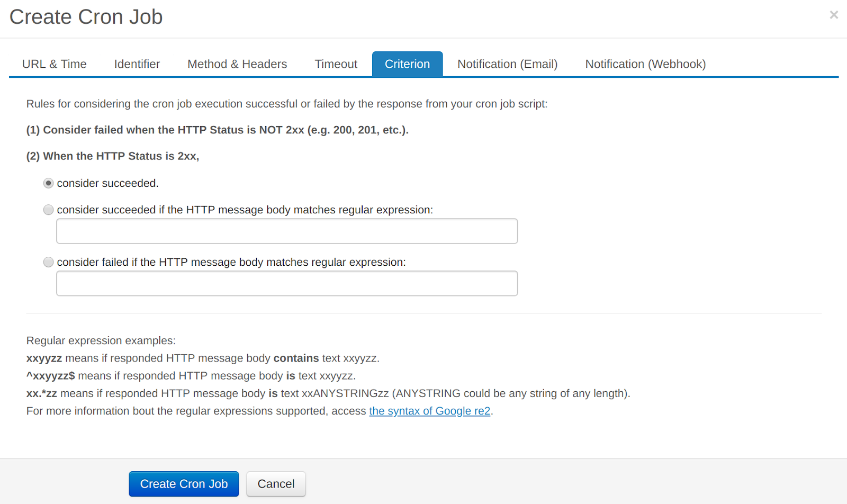Open the Identifier tab
Image resolution: width=847 pixels, height=504 pixels.
137,64
